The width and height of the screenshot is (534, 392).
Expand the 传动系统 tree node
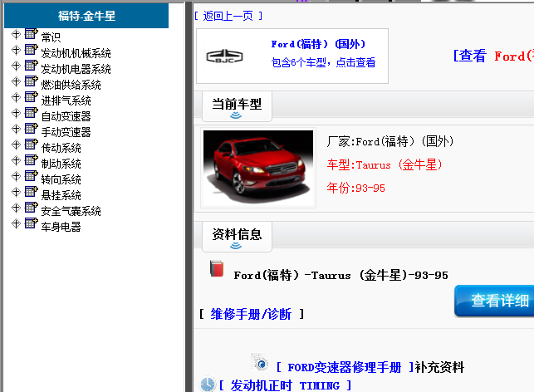tap(16, 145)
